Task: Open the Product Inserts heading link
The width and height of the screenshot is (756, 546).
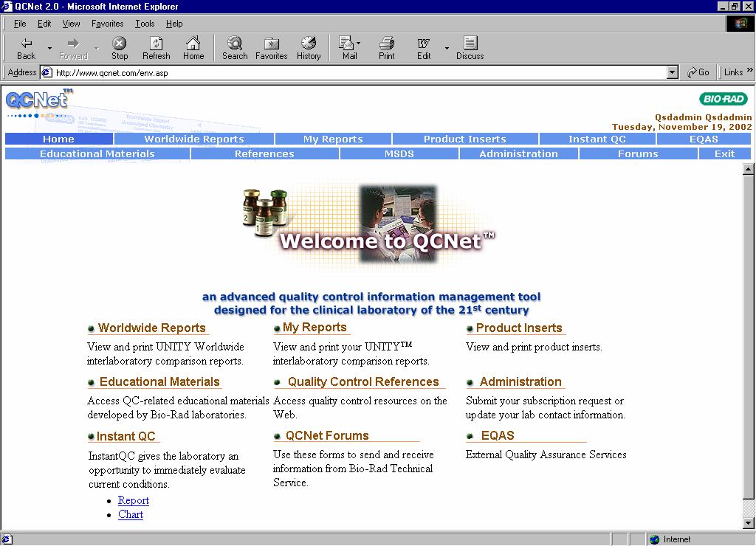Action: (519, 328)
